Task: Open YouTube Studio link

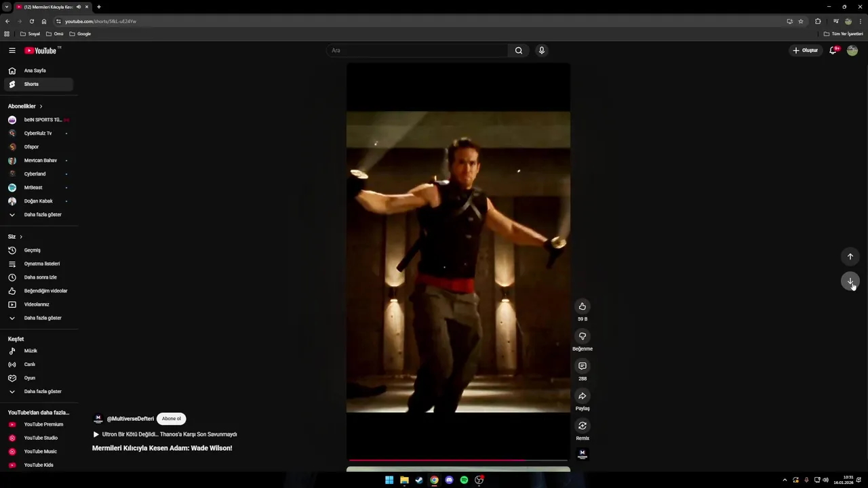Action: point(38,438)
